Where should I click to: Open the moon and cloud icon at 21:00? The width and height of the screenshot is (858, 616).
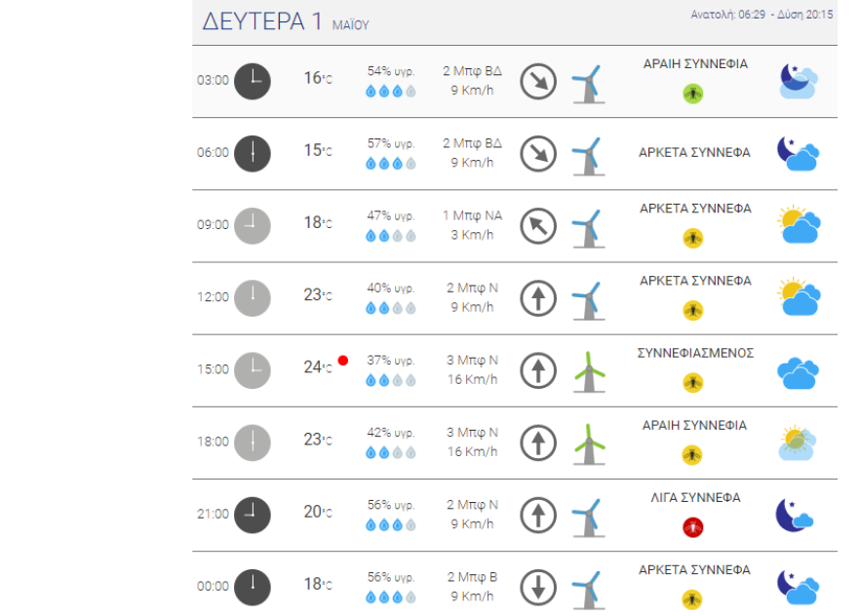point(795,515)
